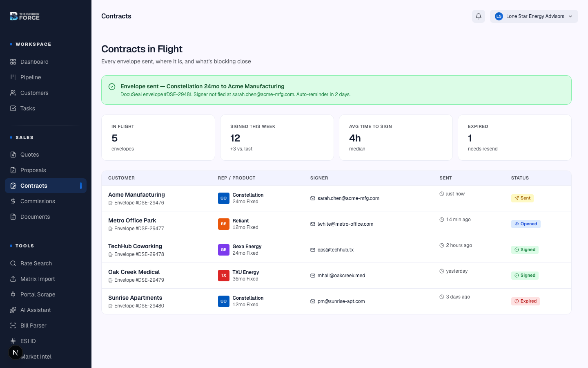Open Bill Parser tool
This screenshot has width=588, height=368.
click(x=46, y=325)
